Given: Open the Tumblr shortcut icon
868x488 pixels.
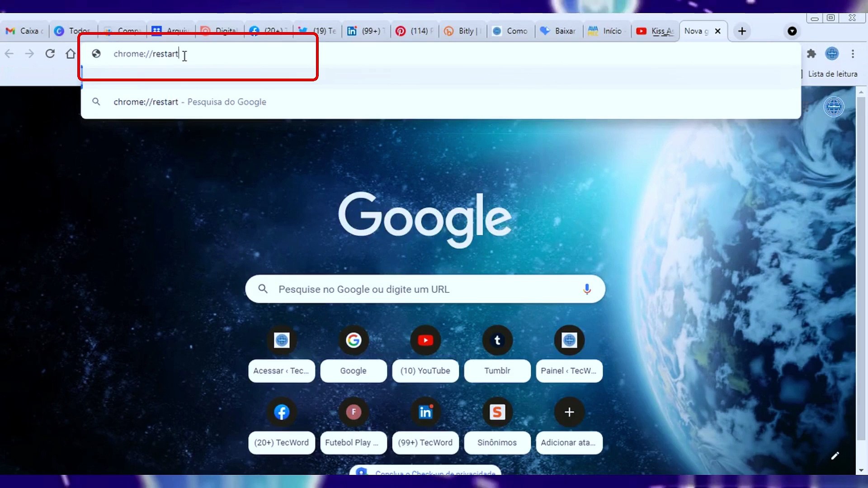Looking at the screenshot, I should pyautogui.click(x=497, y=340).
